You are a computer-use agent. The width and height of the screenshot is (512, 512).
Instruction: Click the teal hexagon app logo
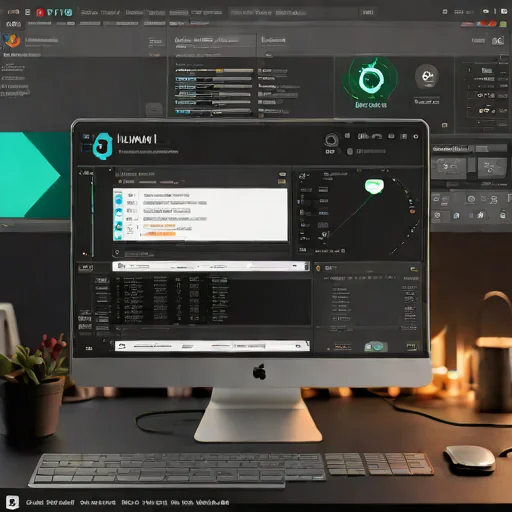click(103, 146)
